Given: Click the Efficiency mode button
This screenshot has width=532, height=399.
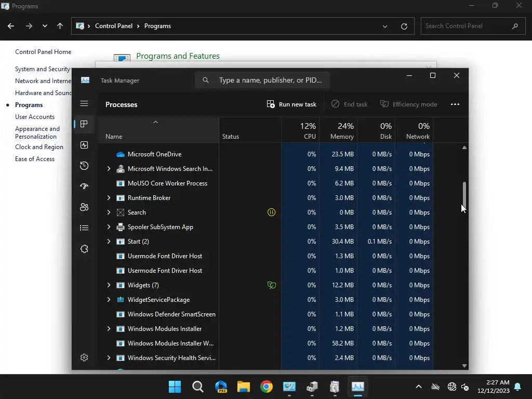Looking at the screenshot, I should tap(408, 104).
